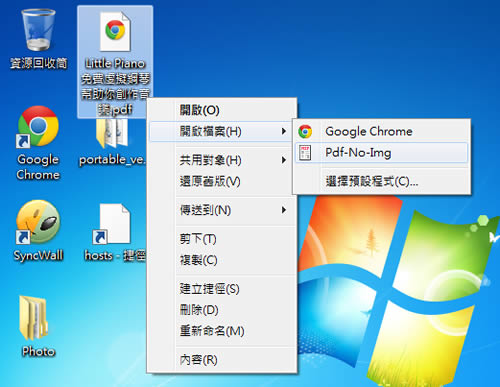Choose 複製(C) to copy the file
Screen dimensions: 500x387
[222, 260]
